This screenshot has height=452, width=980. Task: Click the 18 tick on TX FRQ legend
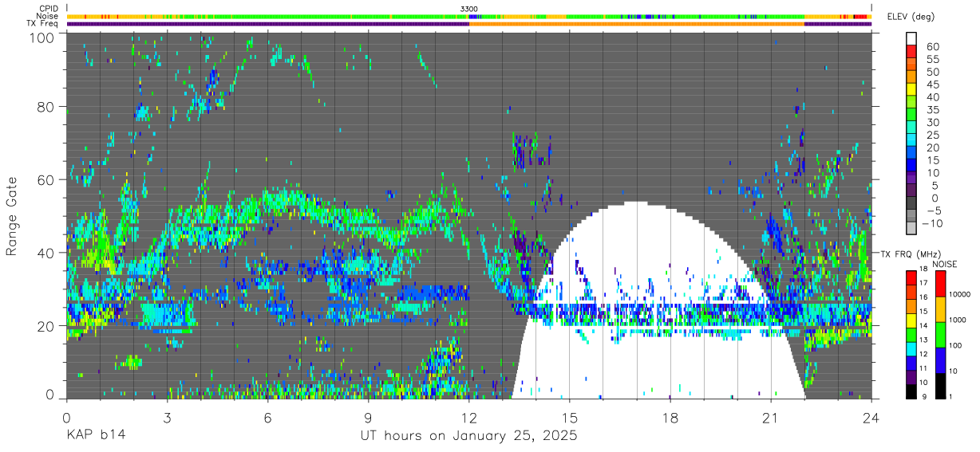coord(923,270)
